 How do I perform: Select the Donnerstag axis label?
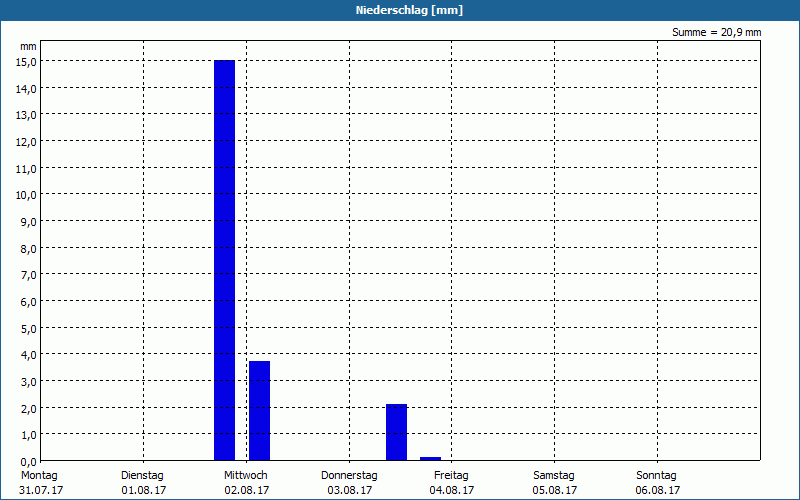349,475
